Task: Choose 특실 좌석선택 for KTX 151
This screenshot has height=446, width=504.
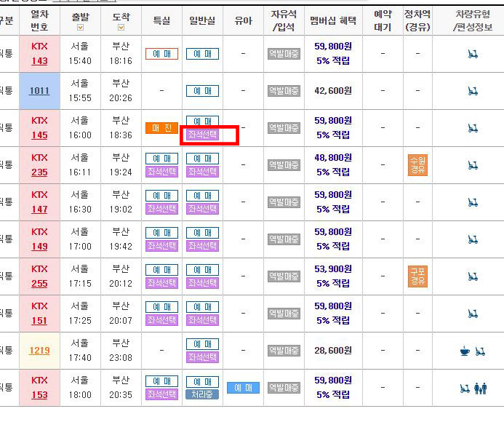Action: click(x=161, y=320)
